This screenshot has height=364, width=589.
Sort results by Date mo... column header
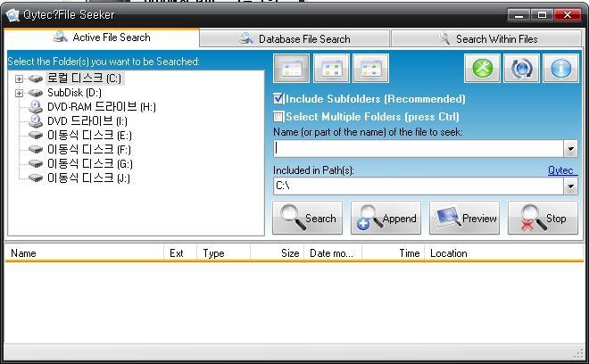click(x=333, y=253)
